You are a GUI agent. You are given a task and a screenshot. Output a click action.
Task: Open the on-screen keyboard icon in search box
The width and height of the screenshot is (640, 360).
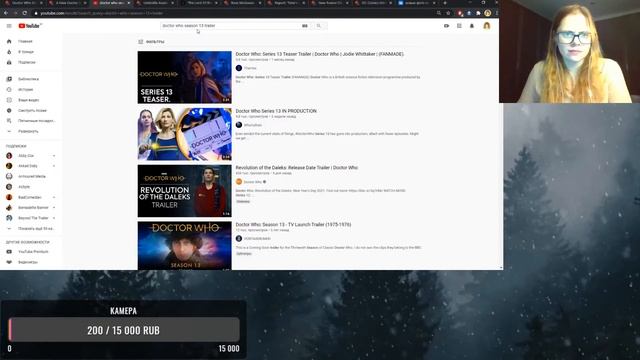coord(304,26)
